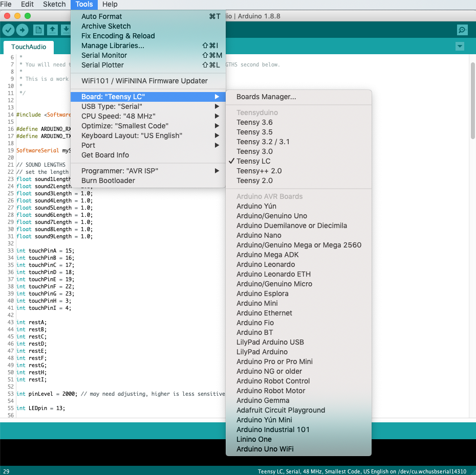476x475 pixels.
Task: Open Serial Monitor magnifier icon in toolbar
Action: (462, 30)
